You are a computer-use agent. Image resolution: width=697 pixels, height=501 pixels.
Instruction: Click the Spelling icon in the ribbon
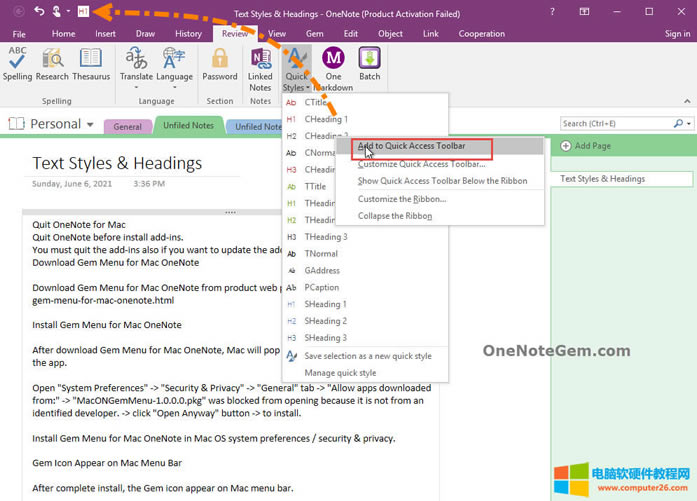click(17, 63)
